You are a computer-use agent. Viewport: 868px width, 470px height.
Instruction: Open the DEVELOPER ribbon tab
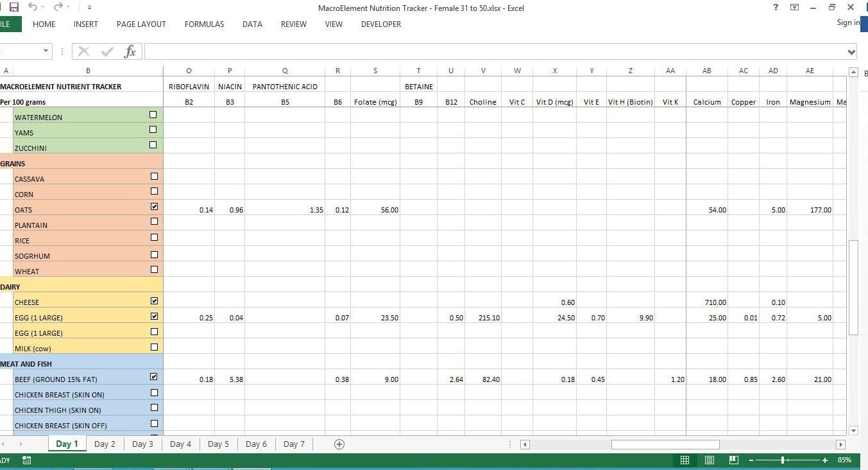(x=381, y=24)
